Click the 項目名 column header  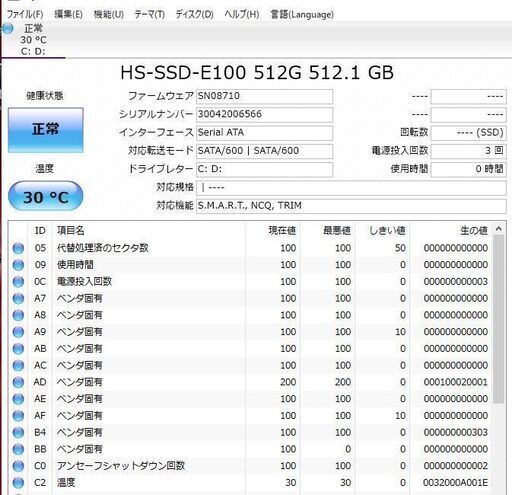[149, 231]
